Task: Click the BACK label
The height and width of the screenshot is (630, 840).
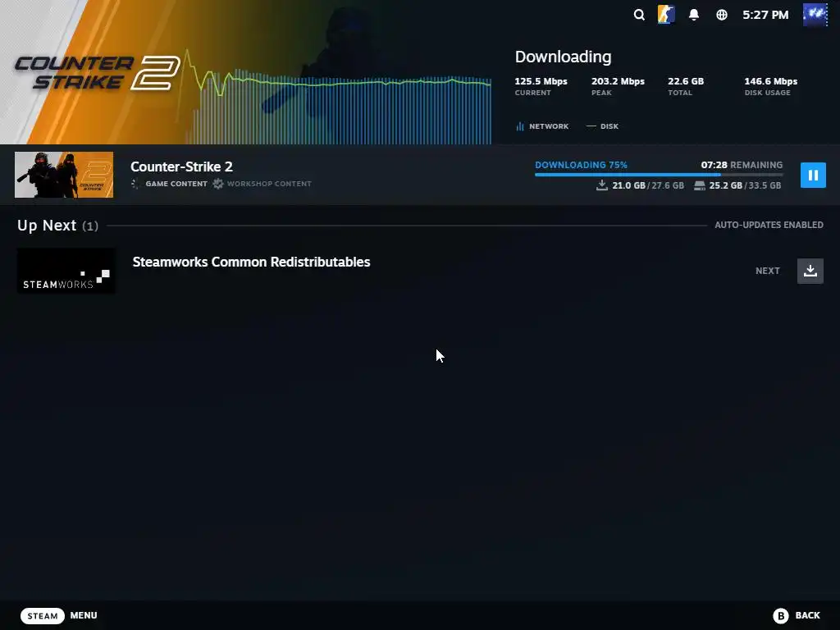Action: [807, 615]
